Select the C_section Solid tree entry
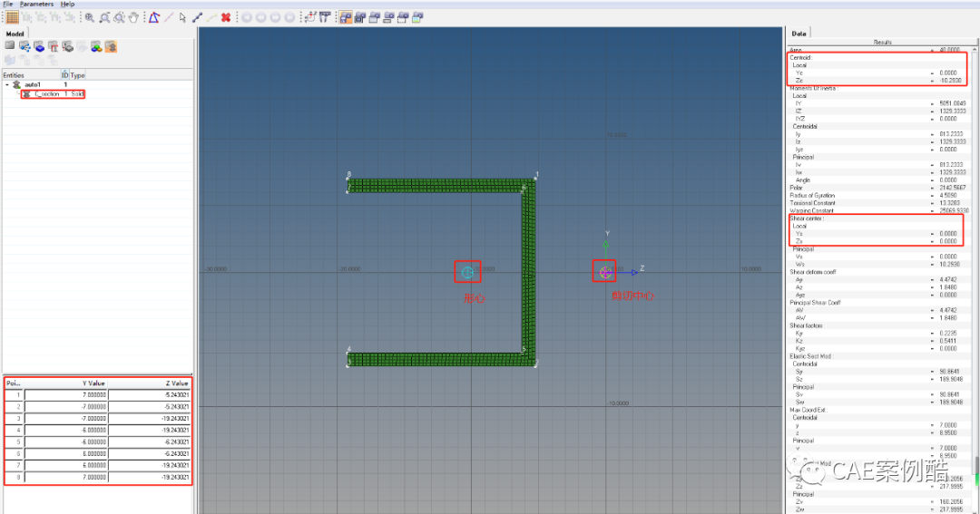 coord(53,93)
